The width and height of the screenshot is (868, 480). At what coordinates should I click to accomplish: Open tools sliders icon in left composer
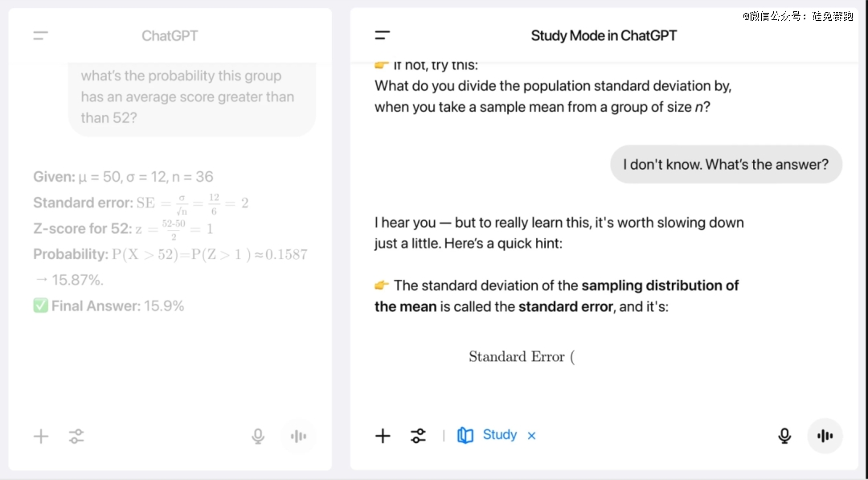click(76, 437)
